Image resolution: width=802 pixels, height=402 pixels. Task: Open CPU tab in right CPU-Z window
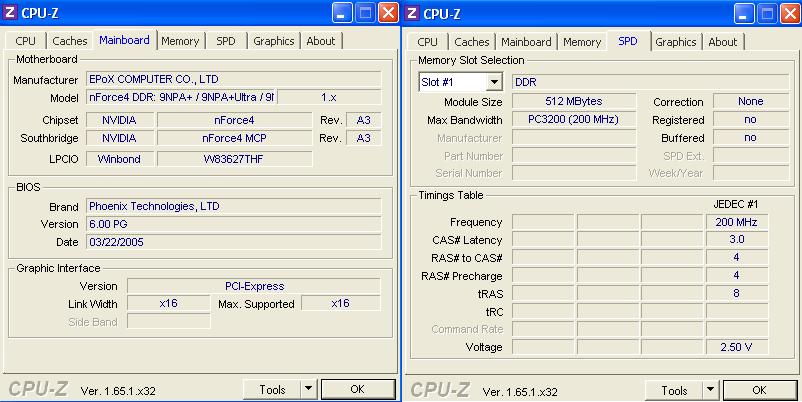tap(427, 42)
